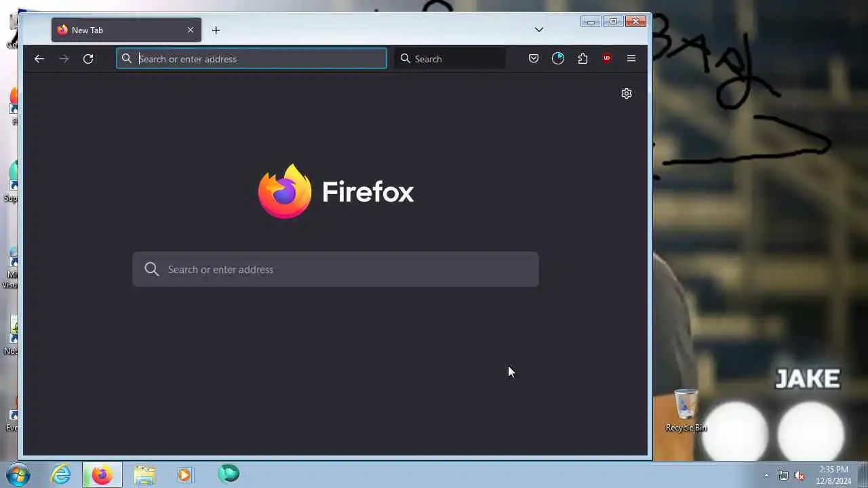Image resolution: width=868 pixels, height=488 pixels.
Task: Reload the current page
Action: coord(88,59)
